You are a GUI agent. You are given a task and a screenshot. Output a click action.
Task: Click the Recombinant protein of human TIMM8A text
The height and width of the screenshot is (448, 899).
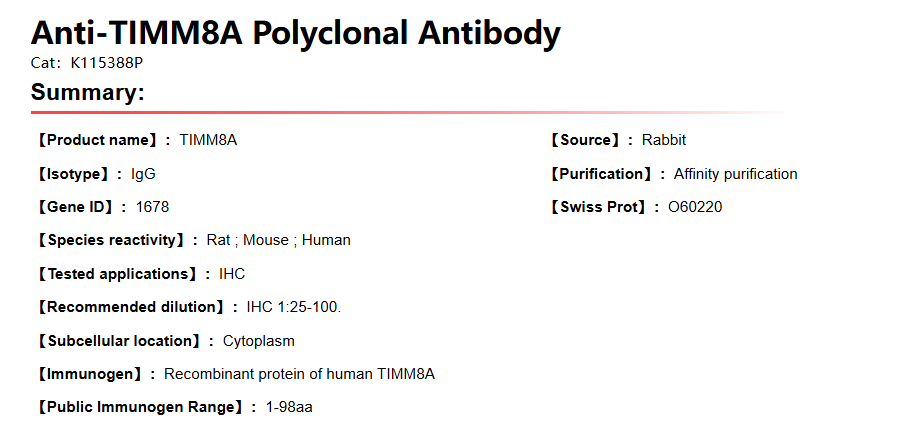299,374
